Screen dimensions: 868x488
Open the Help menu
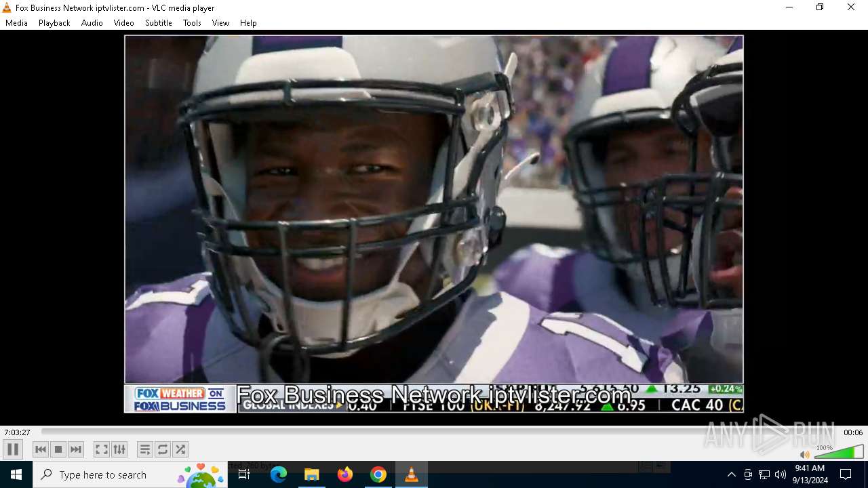click(248, 23)
